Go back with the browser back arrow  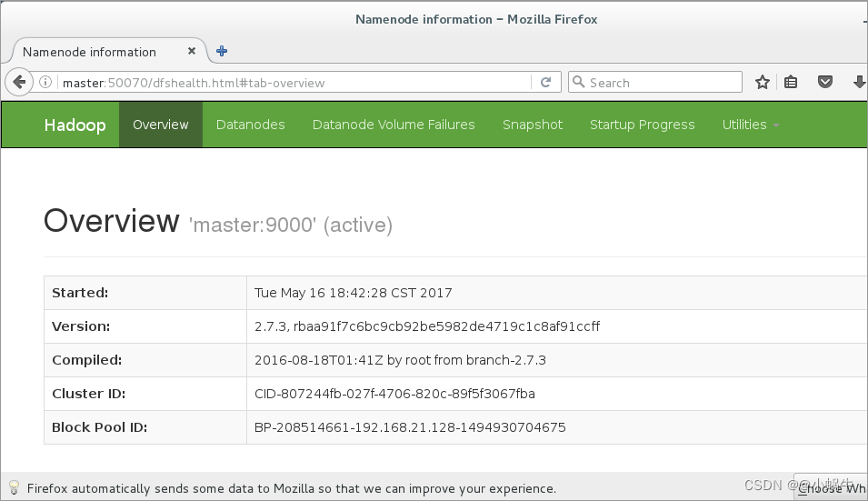click(x=19, y=83)
